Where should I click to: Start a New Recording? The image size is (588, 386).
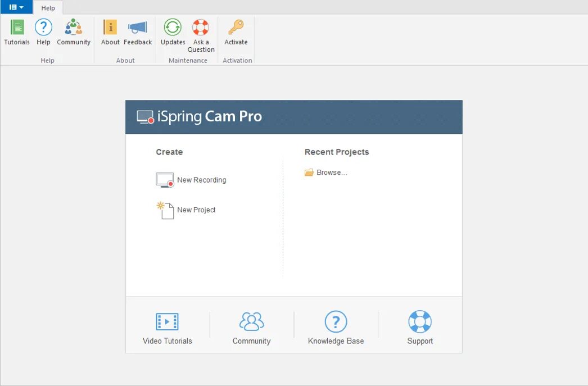point(191,180)
